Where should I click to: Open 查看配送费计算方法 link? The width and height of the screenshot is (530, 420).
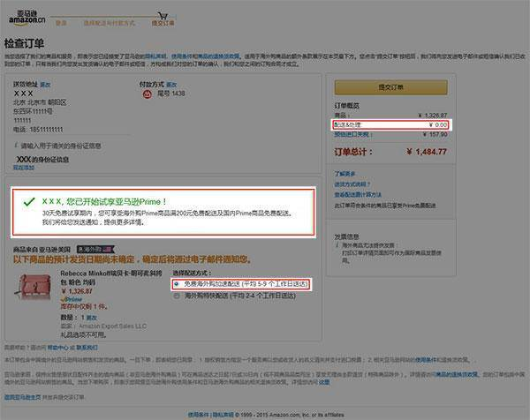[358, 195]
